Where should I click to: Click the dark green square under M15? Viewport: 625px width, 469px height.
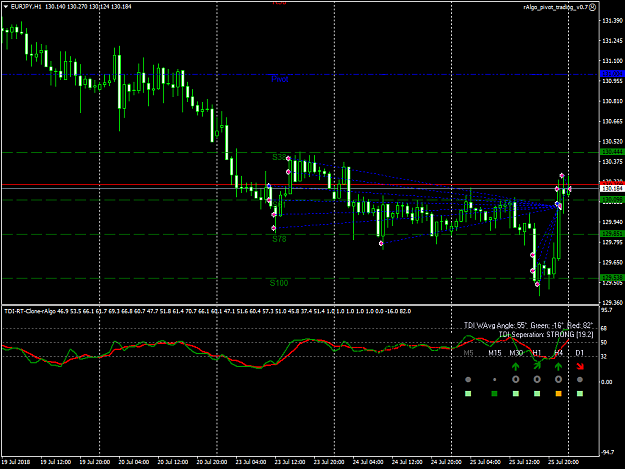pos(495,394)
